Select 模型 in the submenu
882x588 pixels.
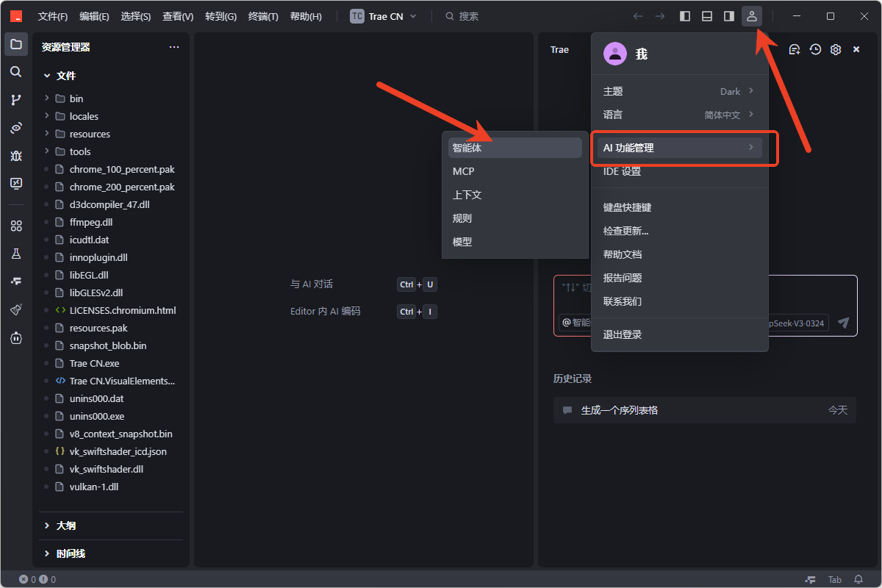point(515,242)
